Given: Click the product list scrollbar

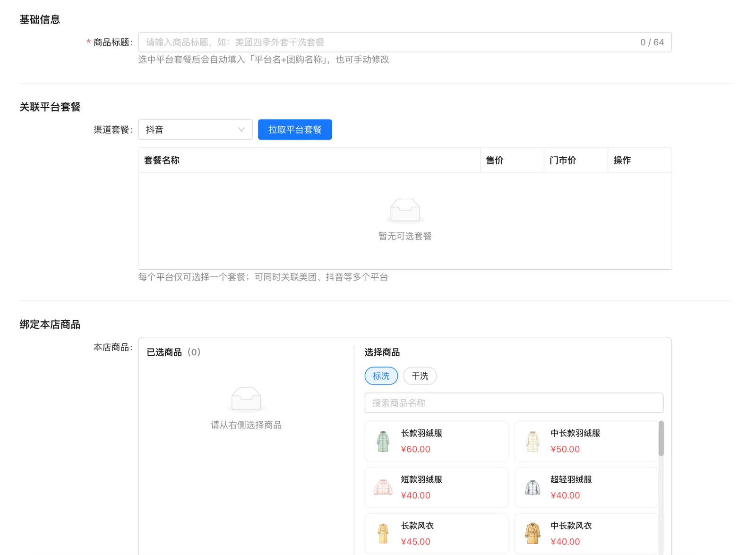Looking at the screenshot, I should (x=661, y=438).
